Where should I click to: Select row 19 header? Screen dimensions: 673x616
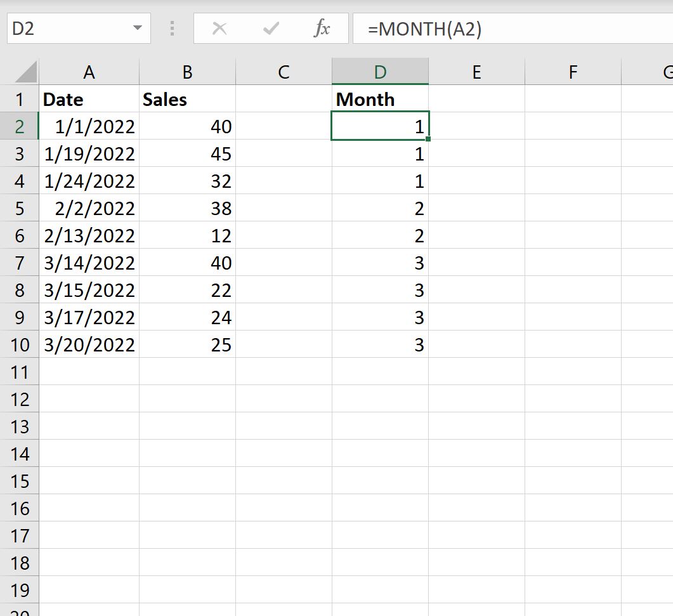click(x=19, y=590)
